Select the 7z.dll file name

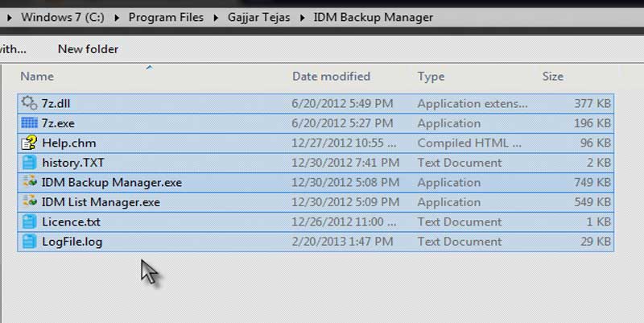tap(56, 104)
